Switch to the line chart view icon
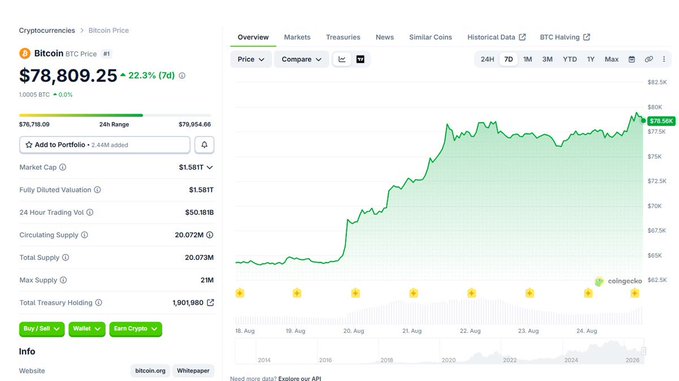679x381 pixels. coord(342,59)
